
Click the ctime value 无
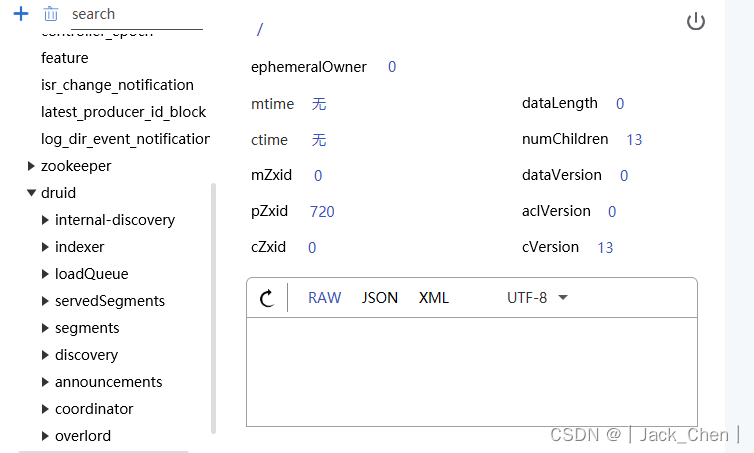pos(319,139)
